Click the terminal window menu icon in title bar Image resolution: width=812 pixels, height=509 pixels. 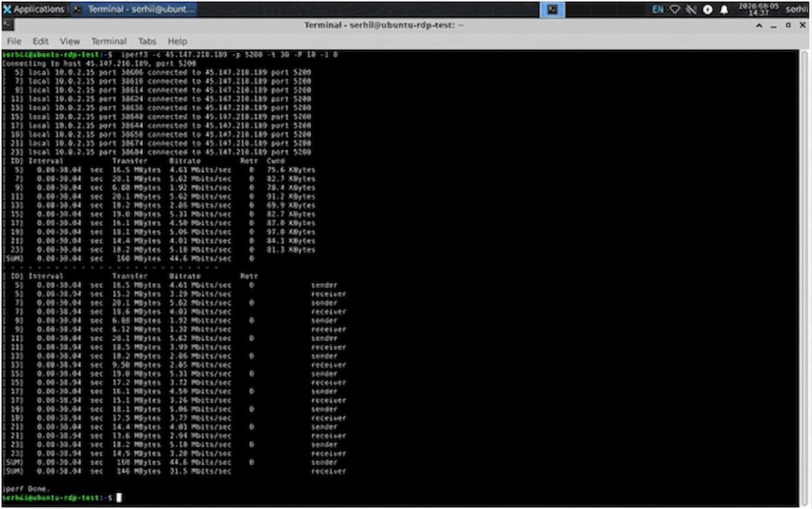7,25
